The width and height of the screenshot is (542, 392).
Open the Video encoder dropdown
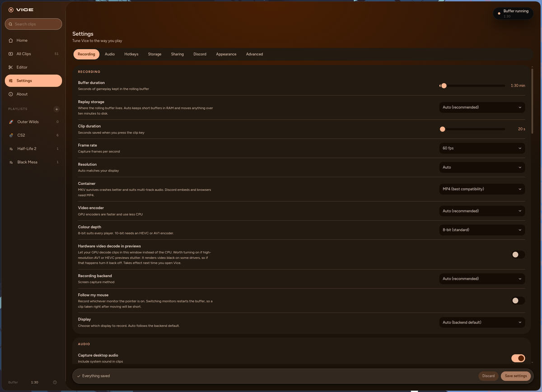[482, 211]
